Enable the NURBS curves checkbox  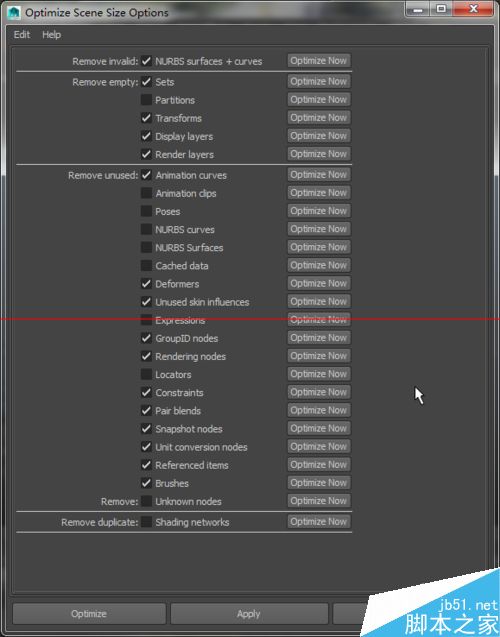pyautogui.click(x=146, y=230)
